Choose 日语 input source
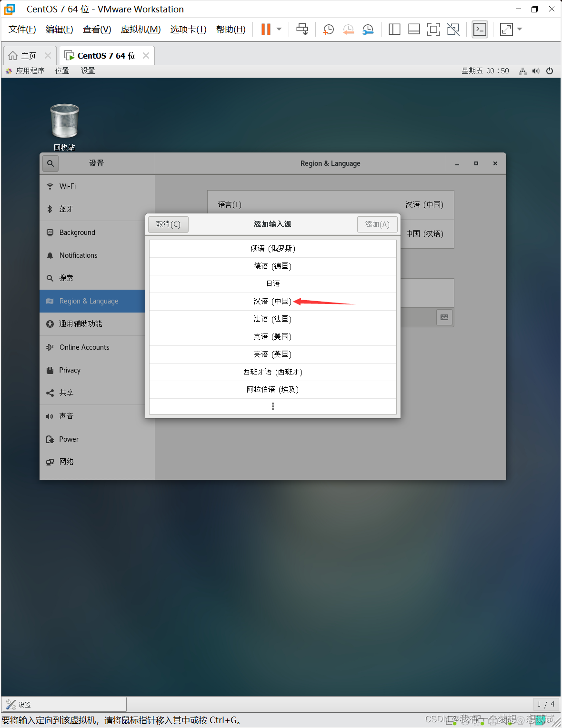Viewport: 562px width, 728px height. (273, 284)
